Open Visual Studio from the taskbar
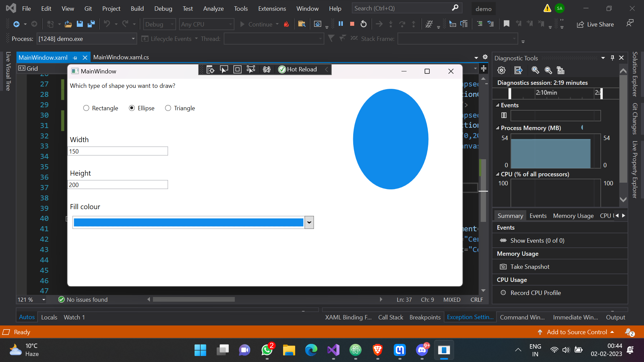The image size is (644, 362). point(333,350)
